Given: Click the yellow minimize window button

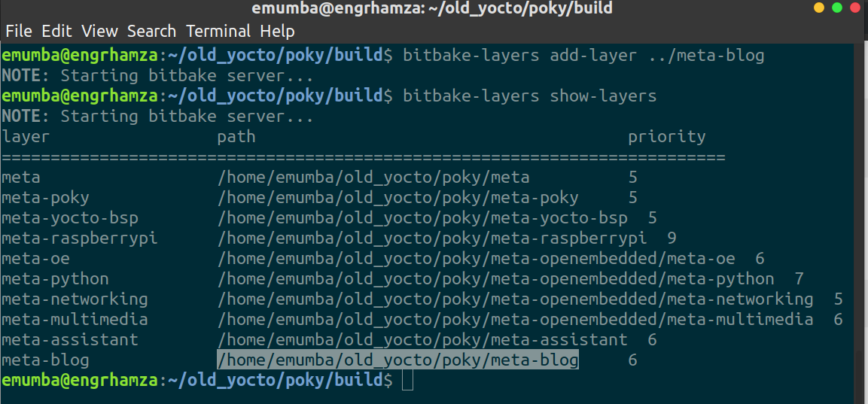Looking at the screenshot, I should tap(819, 8).
